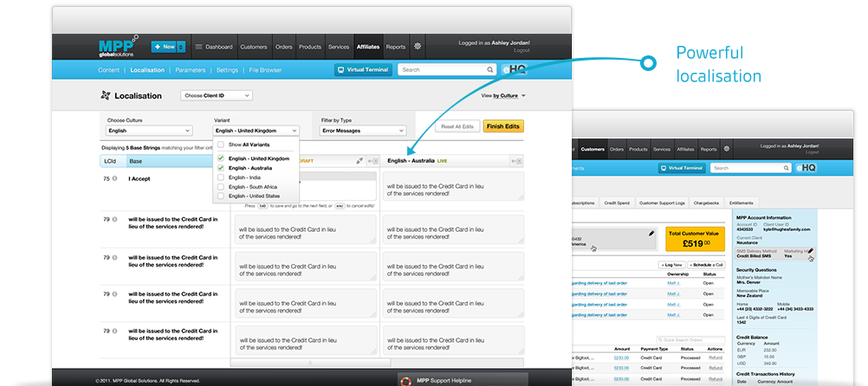Click the Log New button
Image resolution: width=868 pixels, height=386 pixels.
[x=672, y=265]
